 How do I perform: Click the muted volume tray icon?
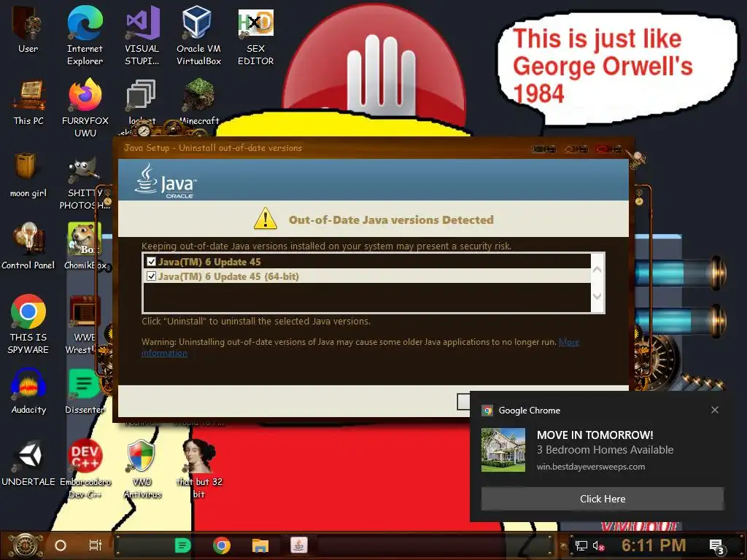[599, 545]
